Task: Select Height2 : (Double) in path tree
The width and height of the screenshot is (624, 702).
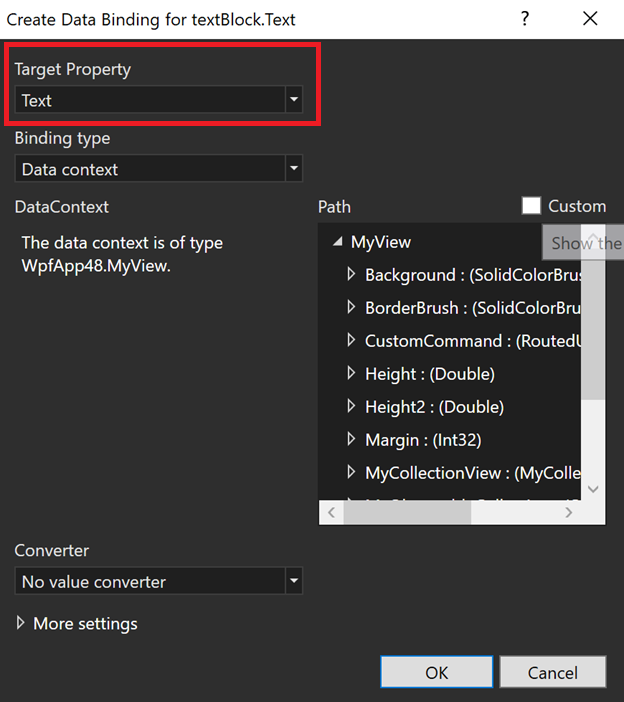Action: 434,407
